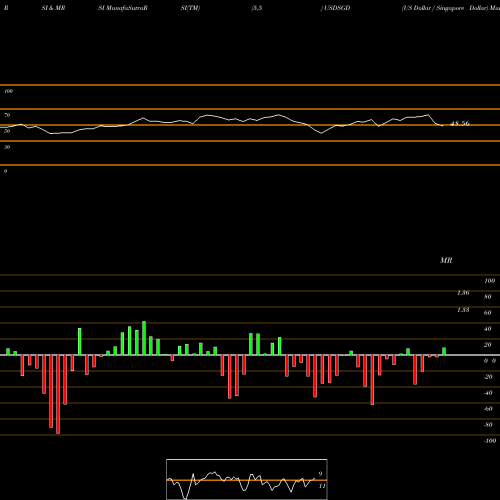Click the tallest green bar in MR histogram
Image resolution: width=500 pixels, height=500 pixels.
tap(144, 338)
